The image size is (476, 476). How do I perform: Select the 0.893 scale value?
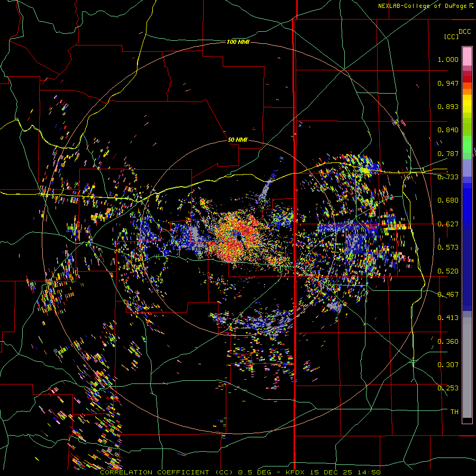[448, 106]
